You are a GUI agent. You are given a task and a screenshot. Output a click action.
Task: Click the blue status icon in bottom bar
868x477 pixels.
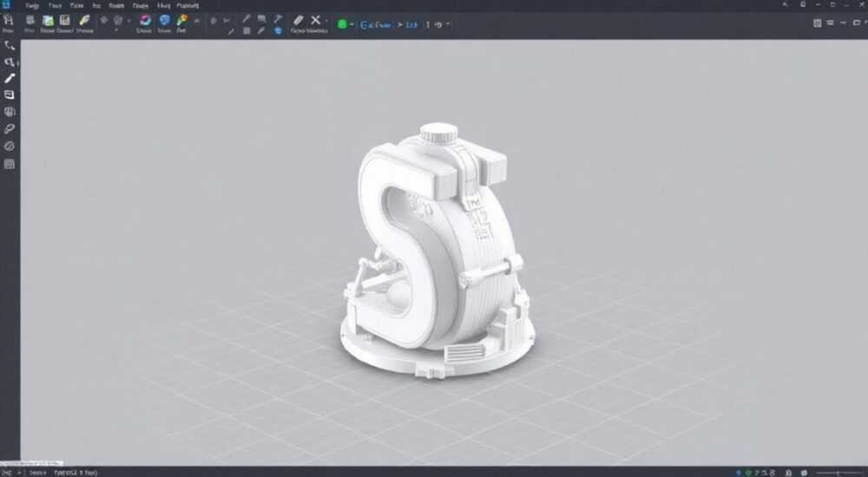[x=739, y=473]
